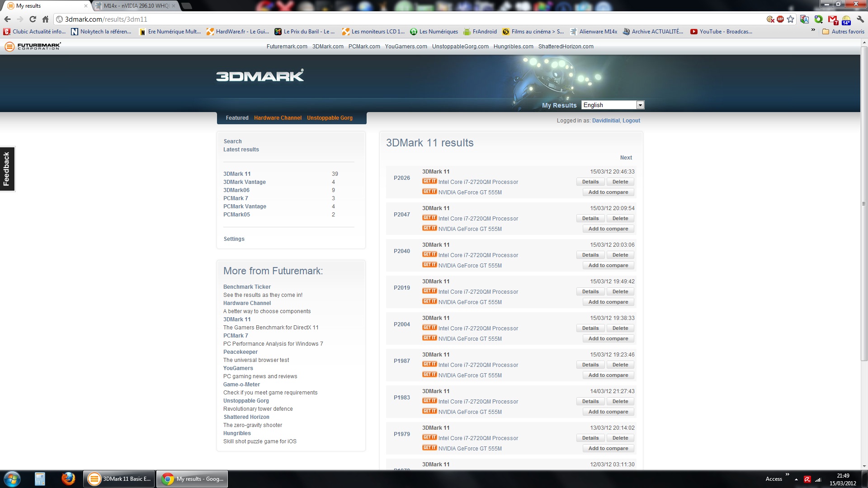Image resolution: width=868 pixels, height=488 pixels.
Task: Open the DavidInitial profile link
Action: click(x=606, y=121)
